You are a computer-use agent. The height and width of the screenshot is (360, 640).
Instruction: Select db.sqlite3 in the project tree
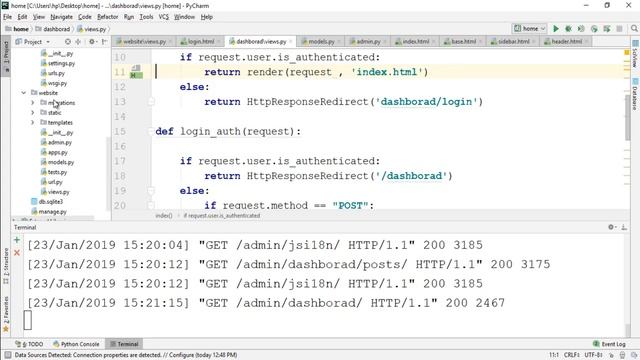coord(47,202)
